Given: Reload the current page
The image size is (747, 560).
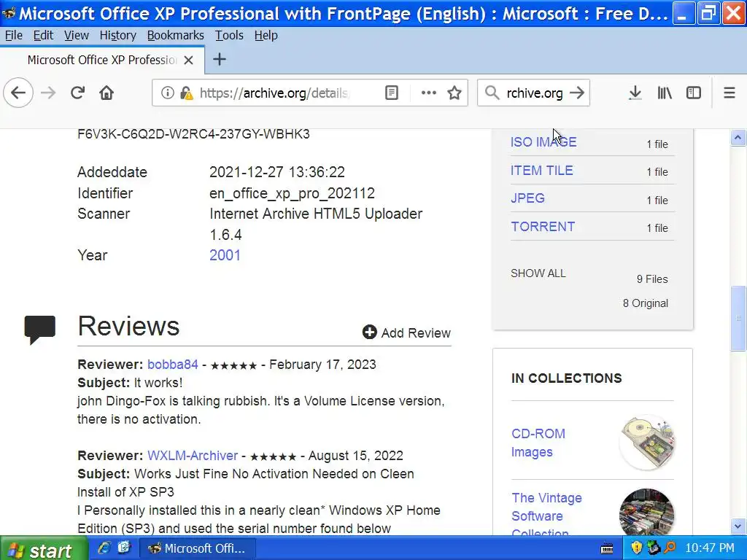Looking at the screenshot, I should click(77, 93).
